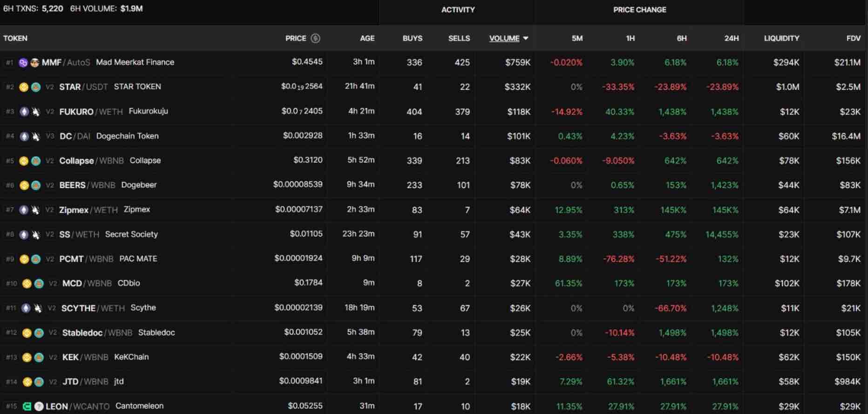Viewport: 868px width, 414px height.
Task: Click the 6H TXNS: 5,220 stat
Action: (33, 8)
